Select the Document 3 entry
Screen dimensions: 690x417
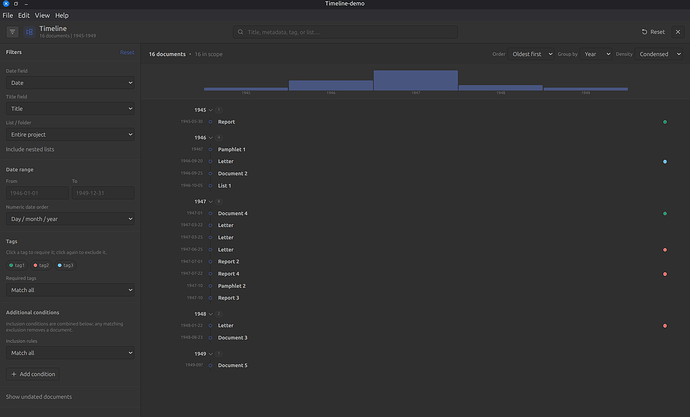[232, 338]
